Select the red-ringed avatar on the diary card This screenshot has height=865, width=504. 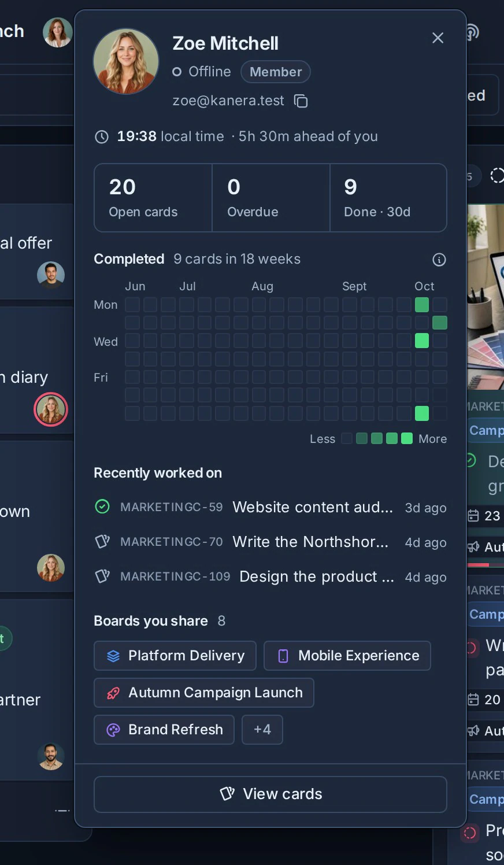click(51, 409)
